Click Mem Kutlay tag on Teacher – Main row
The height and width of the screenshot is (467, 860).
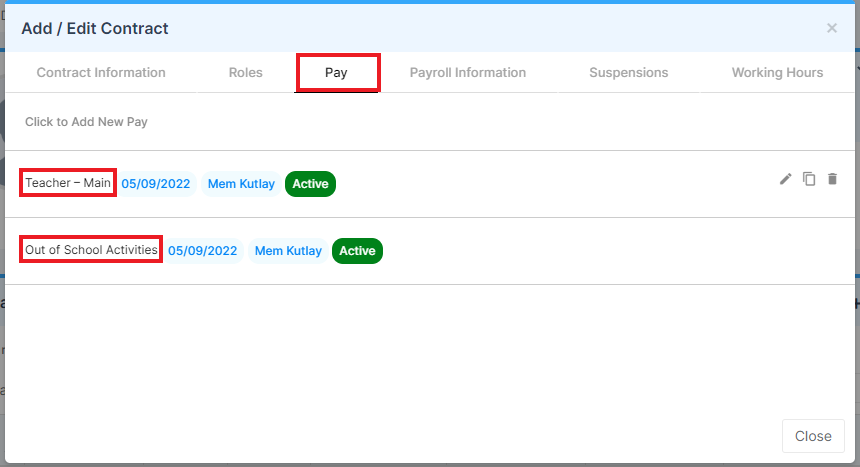click(241, 184)
